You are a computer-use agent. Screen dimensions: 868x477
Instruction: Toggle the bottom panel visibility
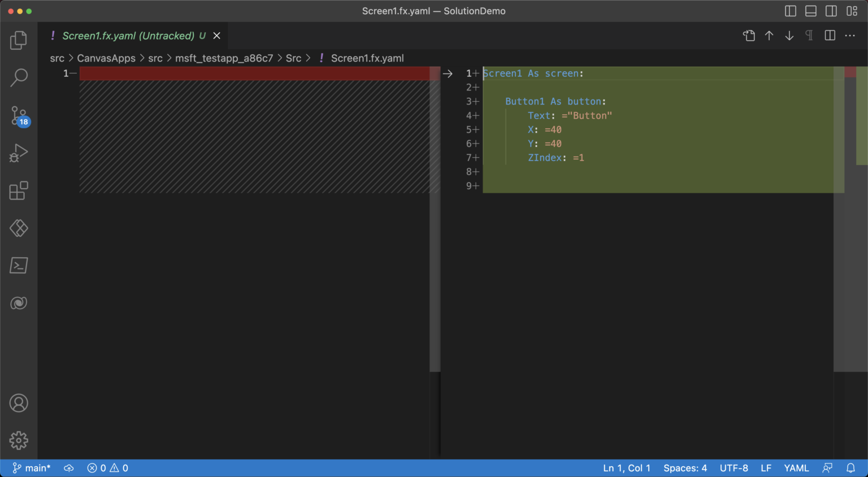pyautogui.click(x=810, y=11)
